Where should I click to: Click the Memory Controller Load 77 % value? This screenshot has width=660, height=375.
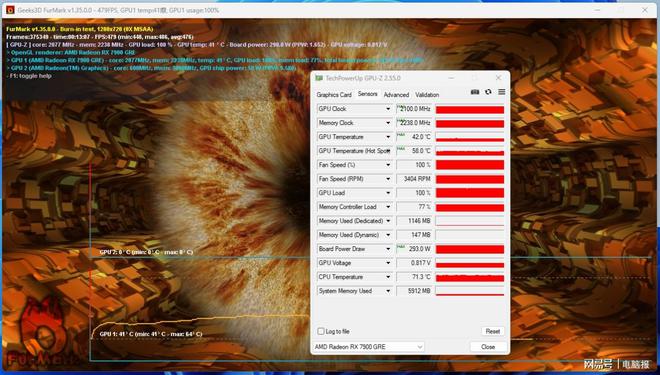coord(415,207)
